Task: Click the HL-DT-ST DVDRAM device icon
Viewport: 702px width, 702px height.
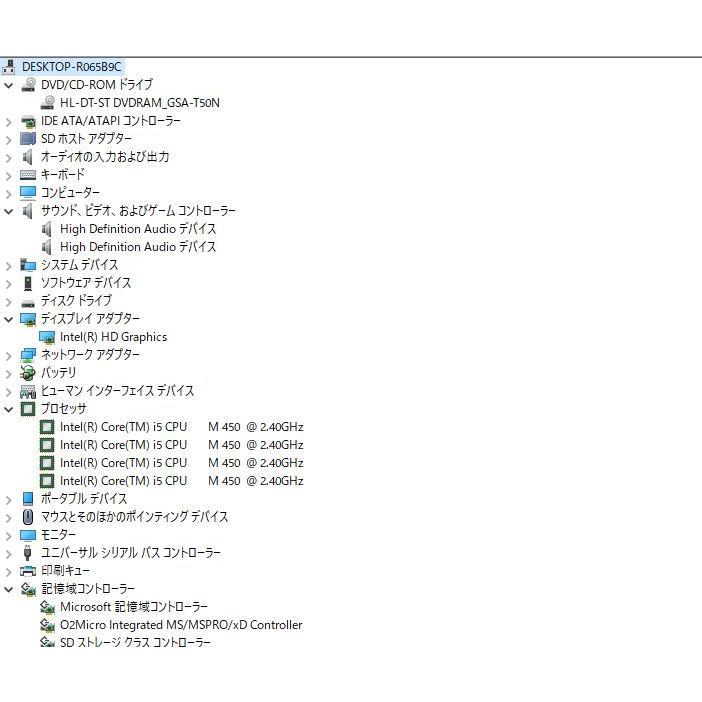Action: (47, 103)
